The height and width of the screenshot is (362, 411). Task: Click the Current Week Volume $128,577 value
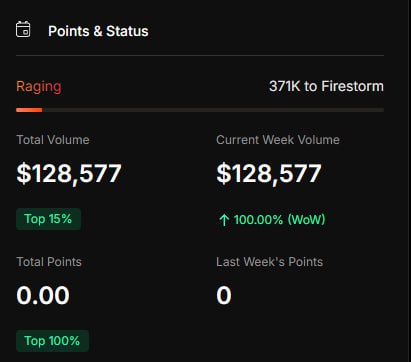pos(269,174)
